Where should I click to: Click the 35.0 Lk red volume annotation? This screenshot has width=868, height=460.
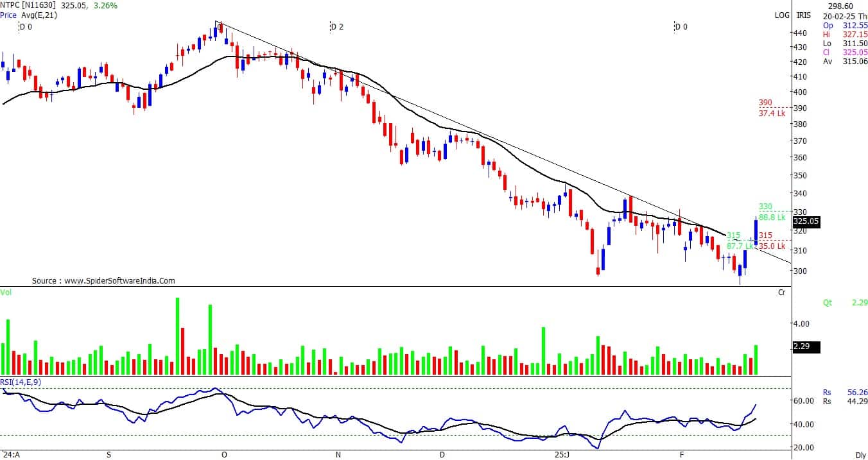[772, 246]
